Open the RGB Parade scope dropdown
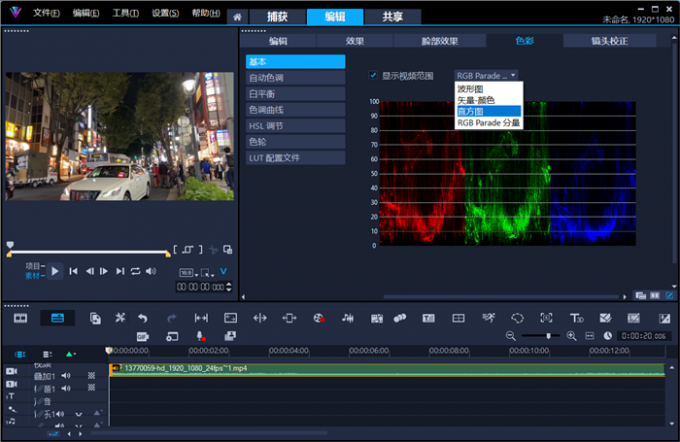 (x=486, y=75)
